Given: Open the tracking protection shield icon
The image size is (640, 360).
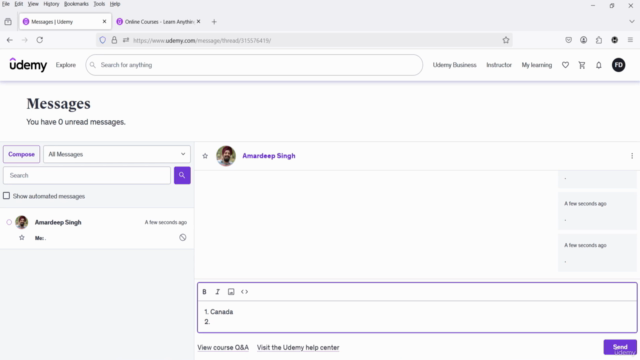Looking at the screenshot, I should [102, 40].
